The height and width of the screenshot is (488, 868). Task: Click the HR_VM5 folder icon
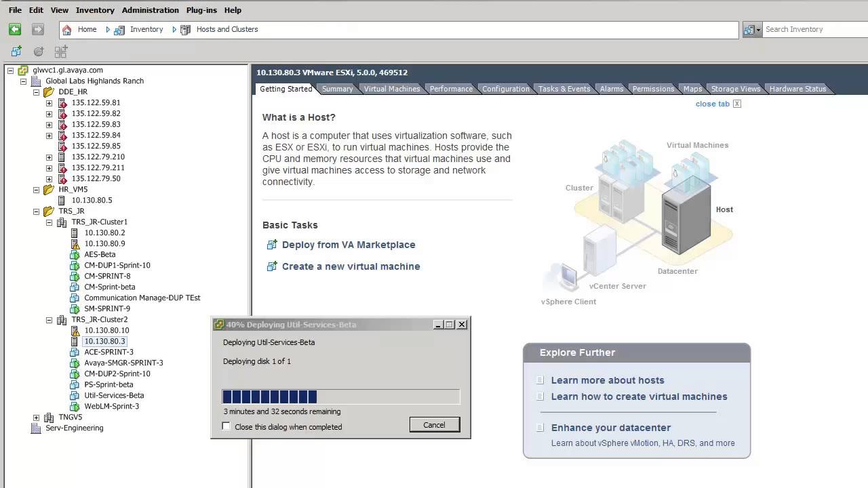point(49,190)
